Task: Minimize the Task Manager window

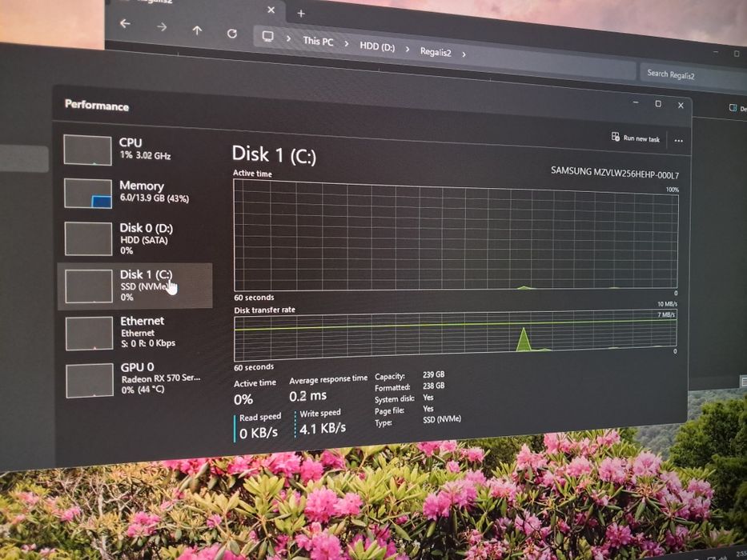Action: tap(636, 102)
